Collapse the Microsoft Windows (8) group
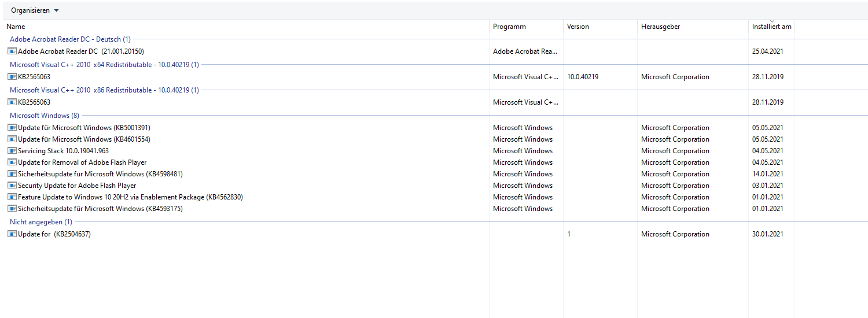The image size is (868, 318). point(45,116)
